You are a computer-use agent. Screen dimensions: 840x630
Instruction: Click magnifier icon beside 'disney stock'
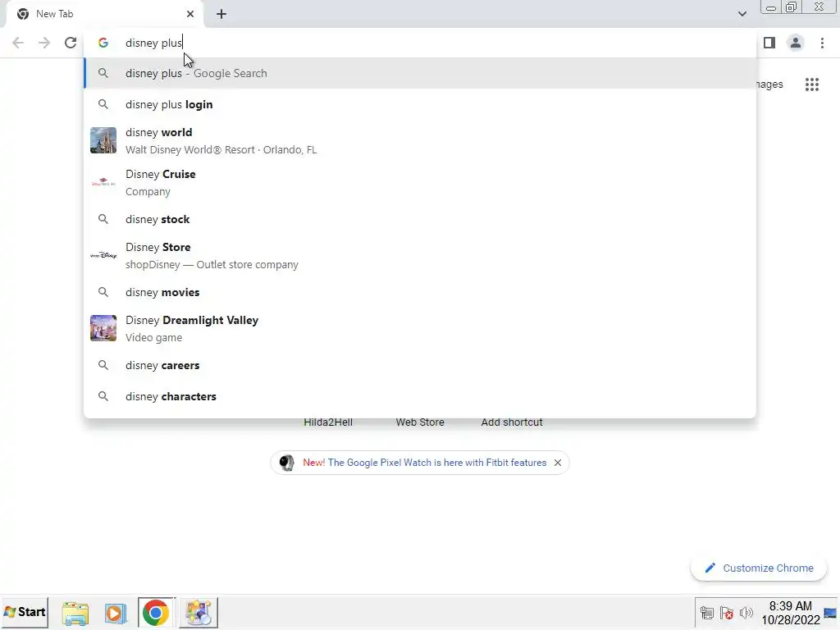click(103, 219)
